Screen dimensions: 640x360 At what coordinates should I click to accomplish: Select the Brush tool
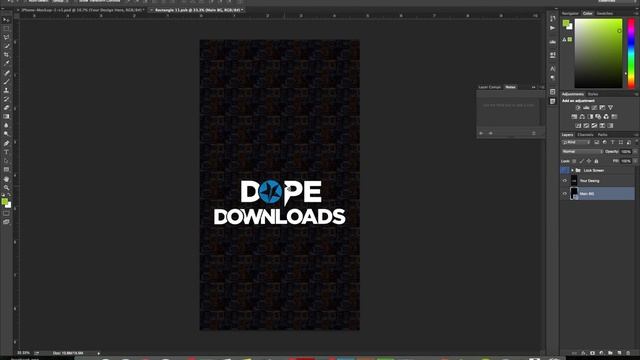coord(6,82)
